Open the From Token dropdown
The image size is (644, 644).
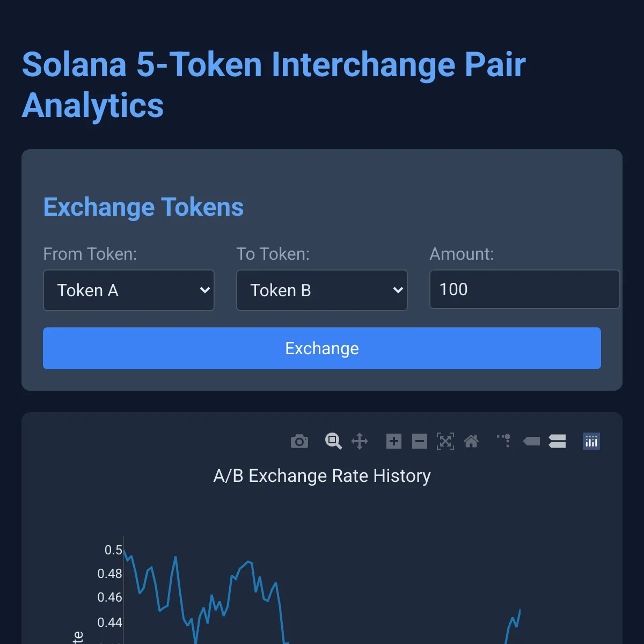(x=129, y=290)
